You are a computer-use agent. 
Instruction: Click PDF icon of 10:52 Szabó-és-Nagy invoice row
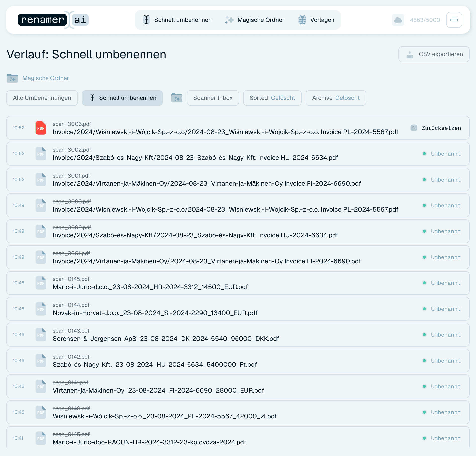[x=41, y=154]
